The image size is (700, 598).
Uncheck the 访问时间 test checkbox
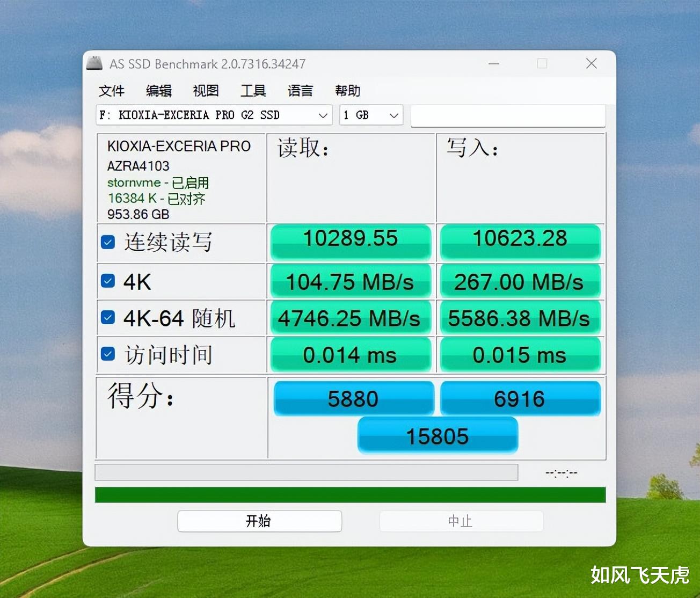tap(108, 354)
